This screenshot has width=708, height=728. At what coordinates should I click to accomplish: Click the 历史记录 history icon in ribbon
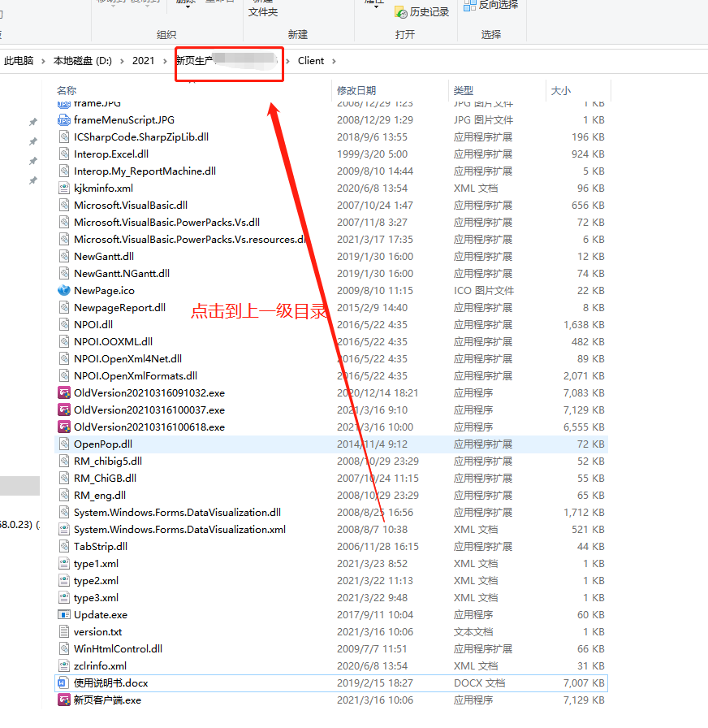tap(400, 12)
